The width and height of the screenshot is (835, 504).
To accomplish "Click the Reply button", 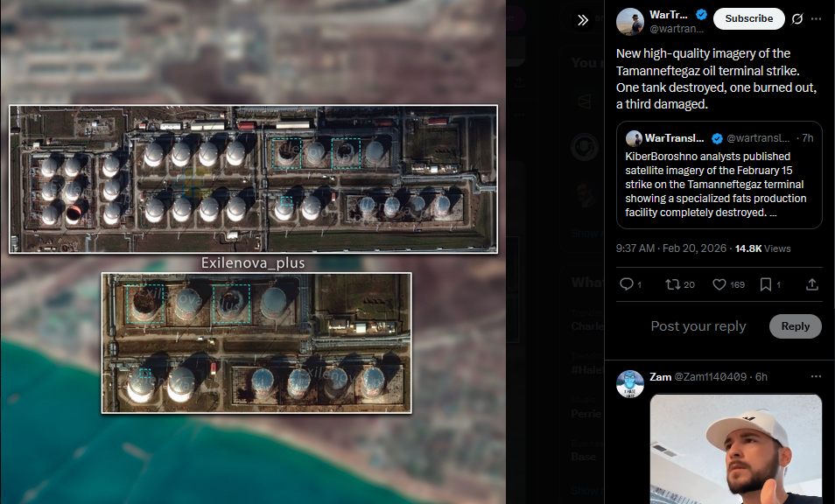I will pyautogui.click(x=795, y=326).
